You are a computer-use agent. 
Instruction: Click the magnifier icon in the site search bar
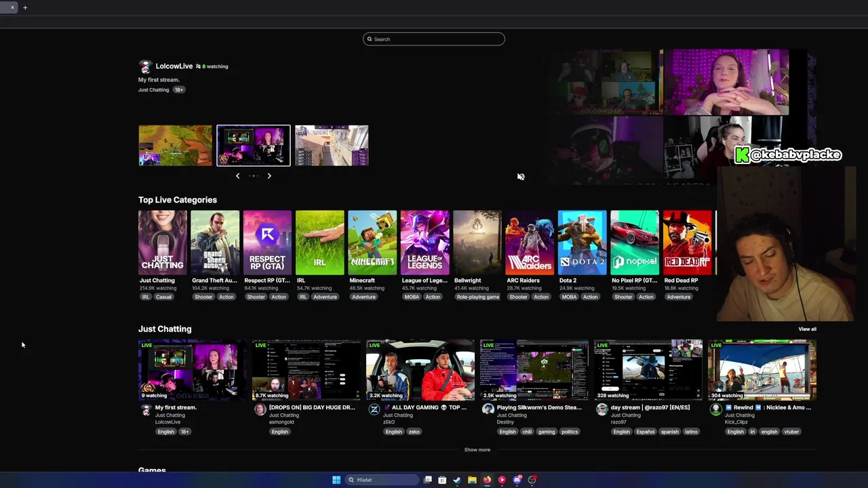(x=370, y=39)
